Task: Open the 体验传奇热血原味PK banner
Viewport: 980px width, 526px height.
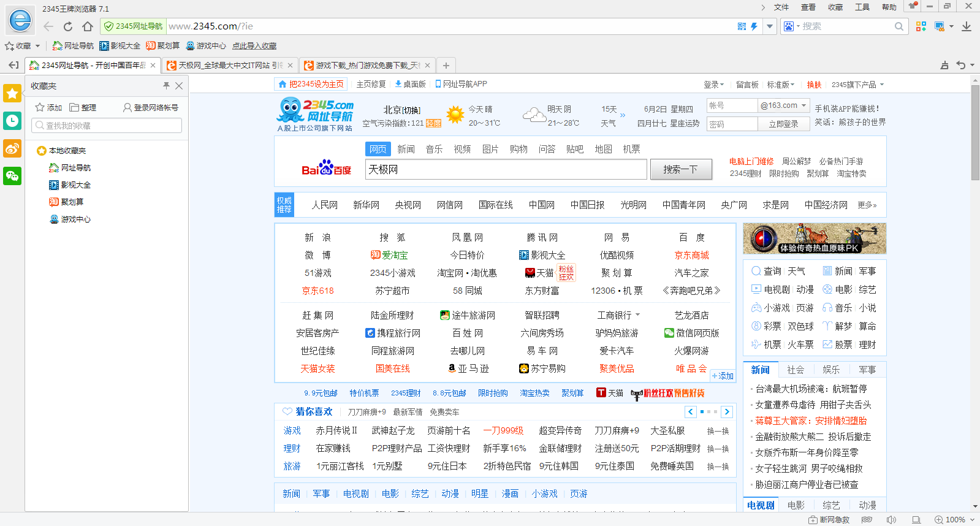Action: click(x=815, y=238)
